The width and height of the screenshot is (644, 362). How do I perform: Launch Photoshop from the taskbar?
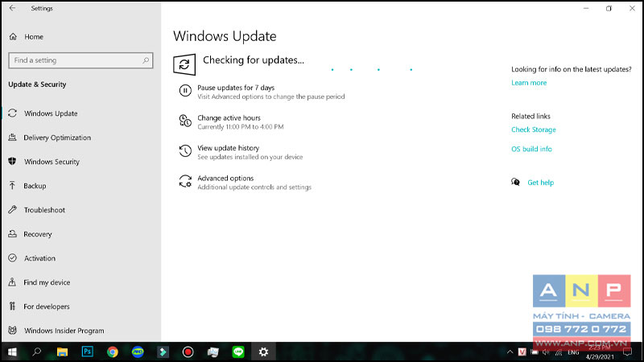coord(88,352)
